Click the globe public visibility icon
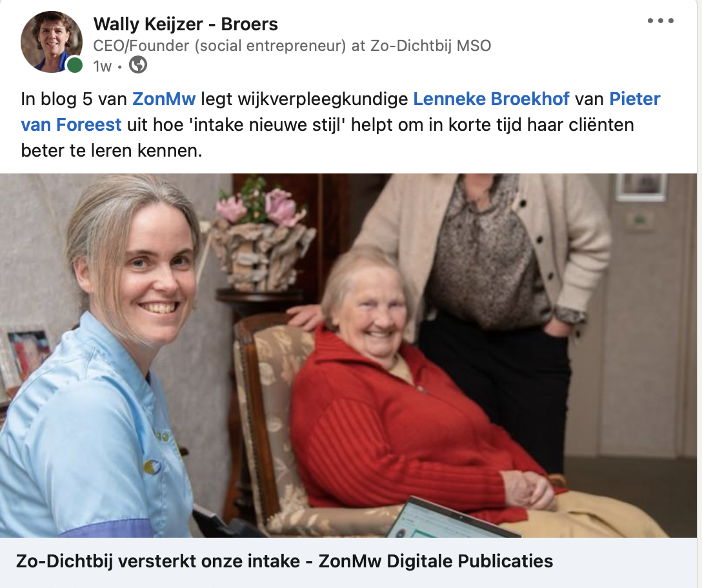702x588 pixels. [x=138, y=65]
